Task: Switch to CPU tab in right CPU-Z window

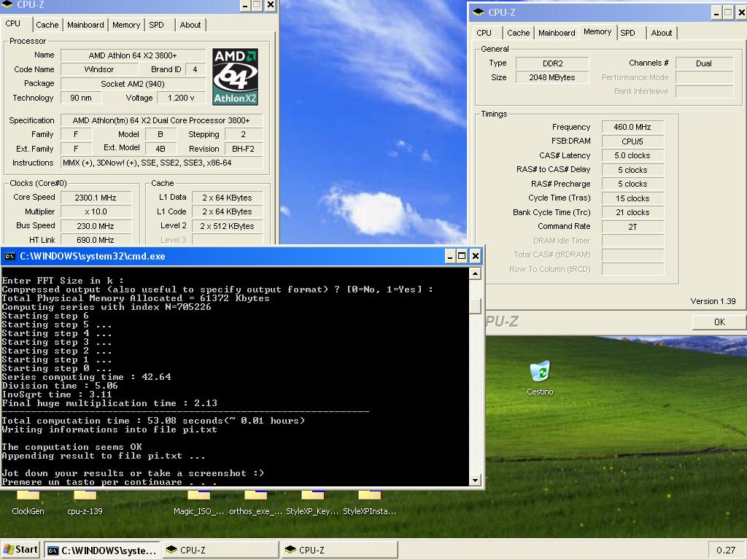Action: (484, 33)
